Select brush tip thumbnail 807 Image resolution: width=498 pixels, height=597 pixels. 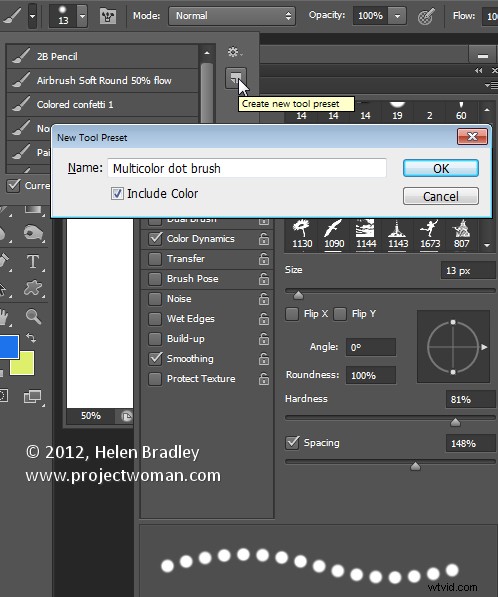[x=461, y=234]
